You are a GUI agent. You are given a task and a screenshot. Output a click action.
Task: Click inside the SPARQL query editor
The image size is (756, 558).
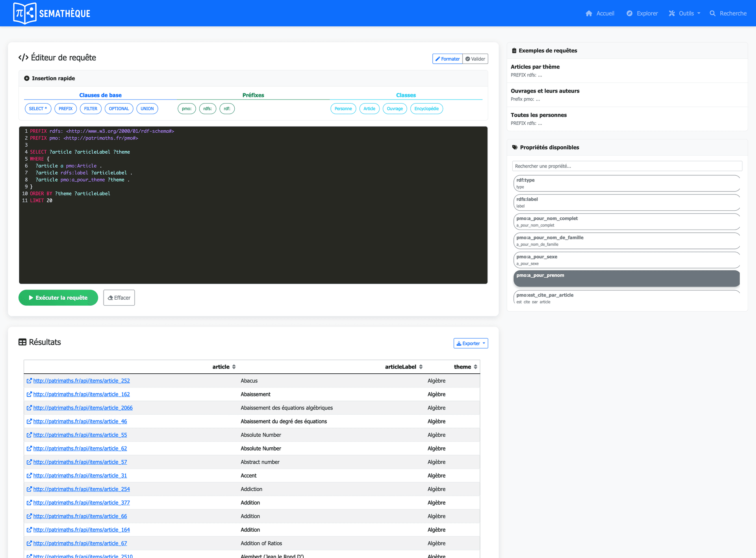coord(253,205)
